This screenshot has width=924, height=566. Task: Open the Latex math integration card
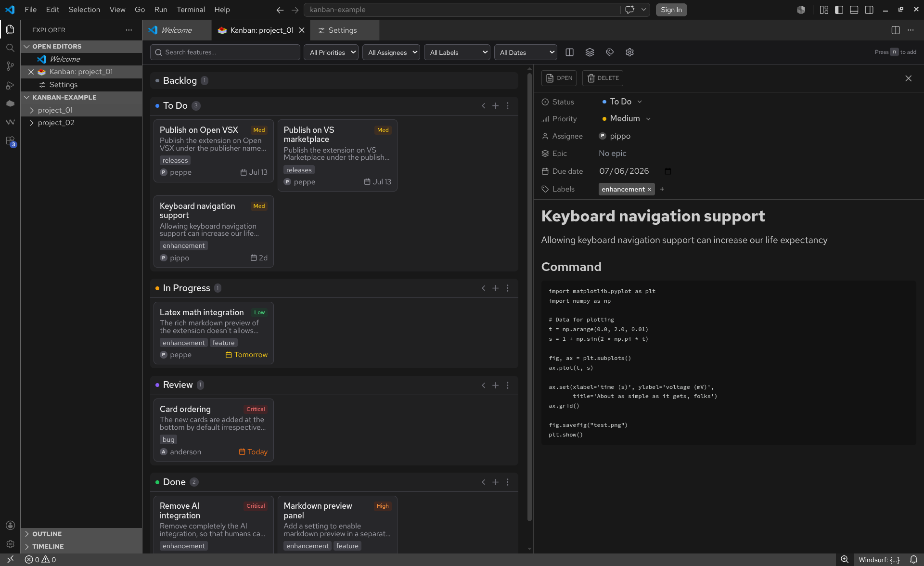(214, 333)
